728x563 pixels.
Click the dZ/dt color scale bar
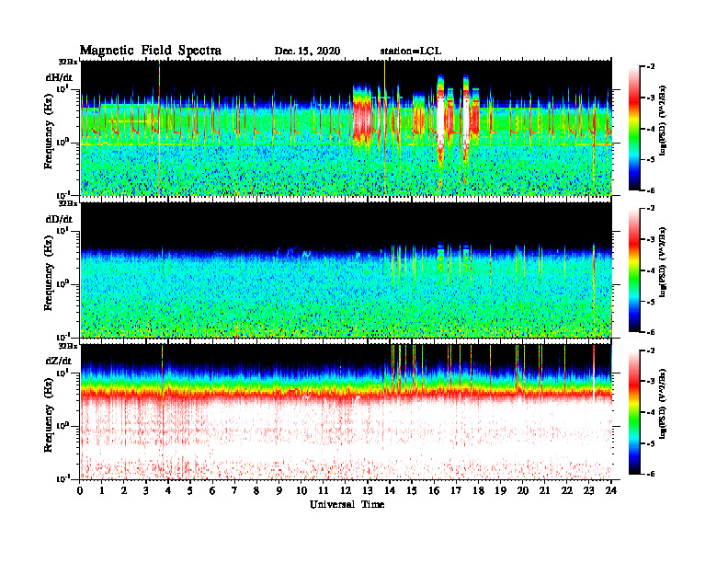tap(634, 412)
